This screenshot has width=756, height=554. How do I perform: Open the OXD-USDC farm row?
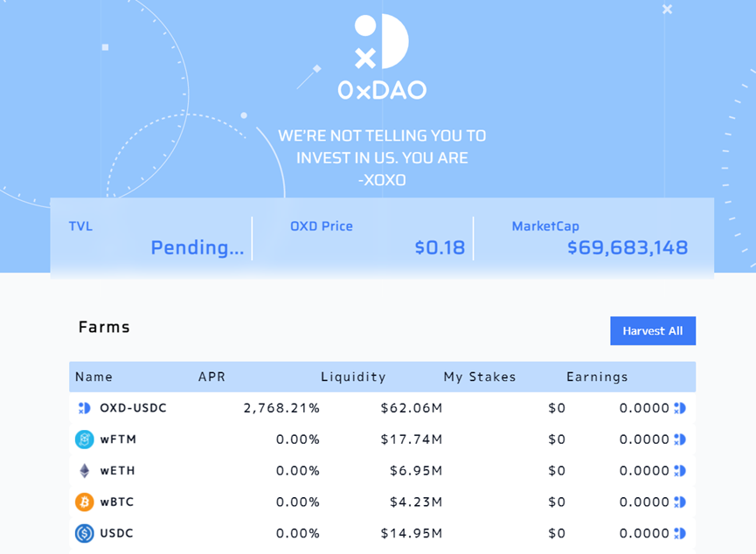pyautogui.click(x=133, y=408)
